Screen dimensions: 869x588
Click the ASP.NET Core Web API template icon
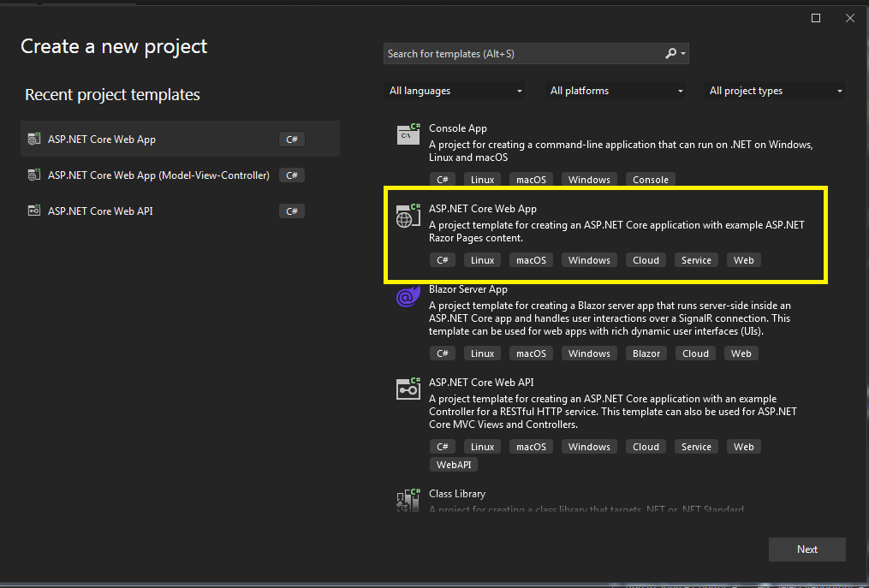pyautogui.click(x=408, y=388)
